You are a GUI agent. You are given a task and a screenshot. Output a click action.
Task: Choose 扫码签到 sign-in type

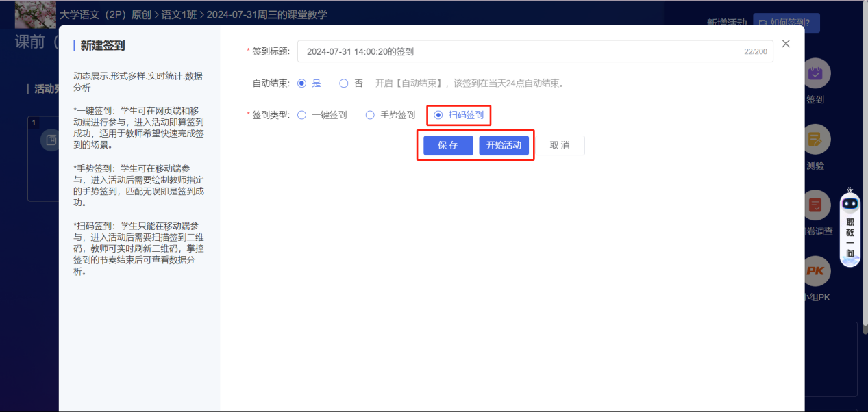438,115
